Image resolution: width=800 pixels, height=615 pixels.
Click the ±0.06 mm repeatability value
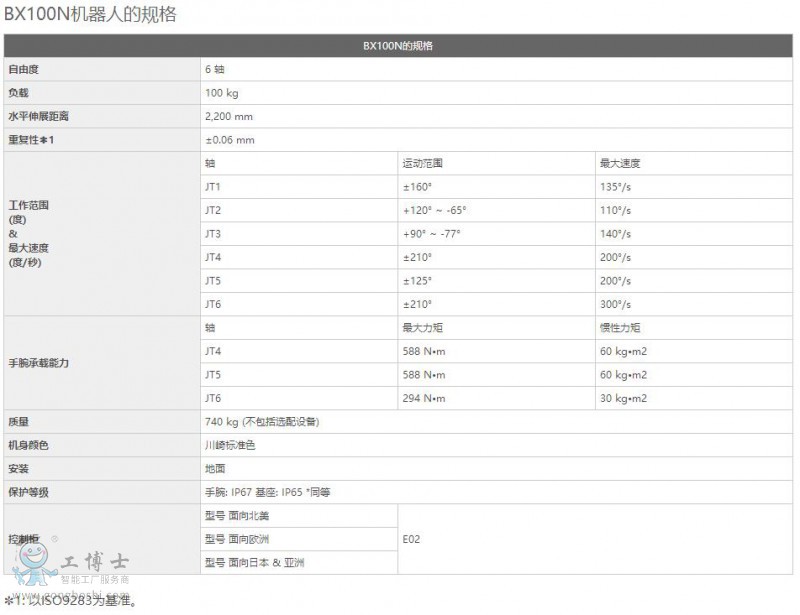click(229, 140)
